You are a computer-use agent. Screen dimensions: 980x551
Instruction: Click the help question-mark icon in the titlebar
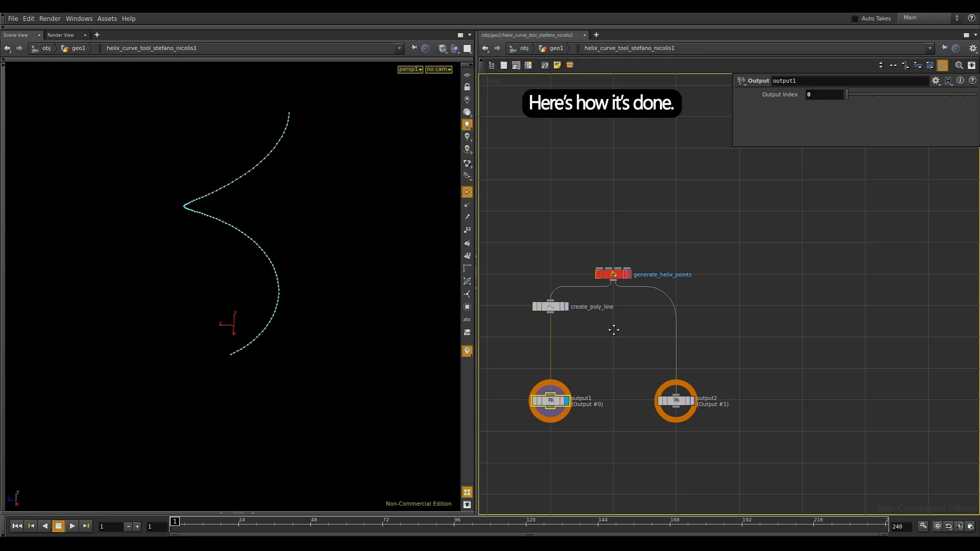(x=972, y=18)
